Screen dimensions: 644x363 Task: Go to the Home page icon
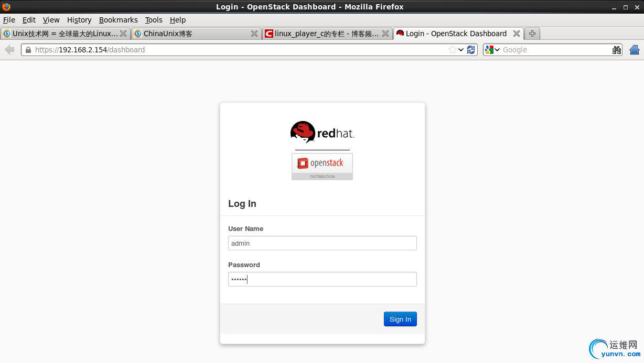[x=635, y=50]
